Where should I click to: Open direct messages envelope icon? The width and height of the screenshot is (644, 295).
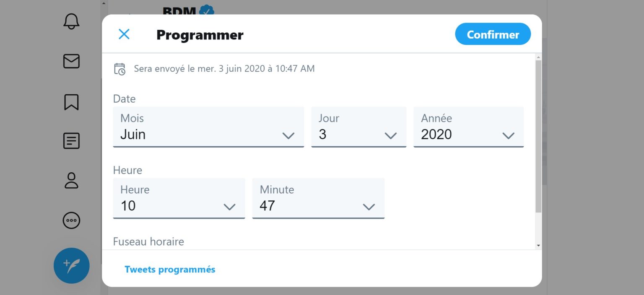(x=71, y=62)
